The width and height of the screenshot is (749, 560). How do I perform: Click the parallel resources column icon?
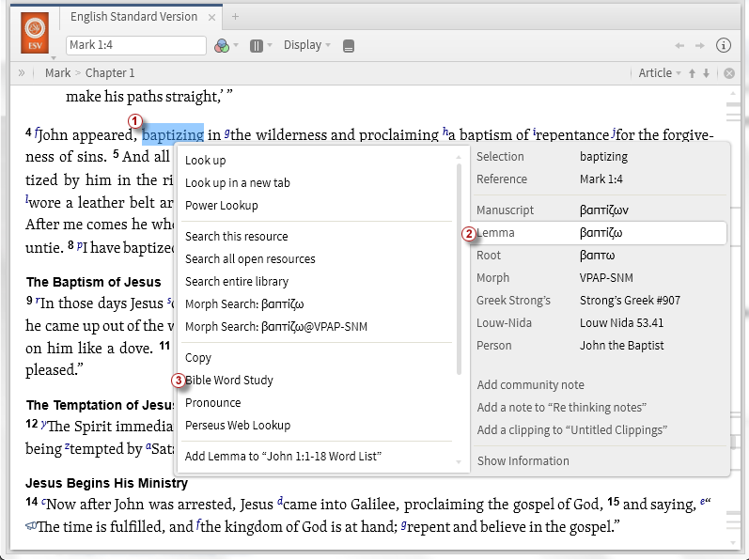(257, 46)
